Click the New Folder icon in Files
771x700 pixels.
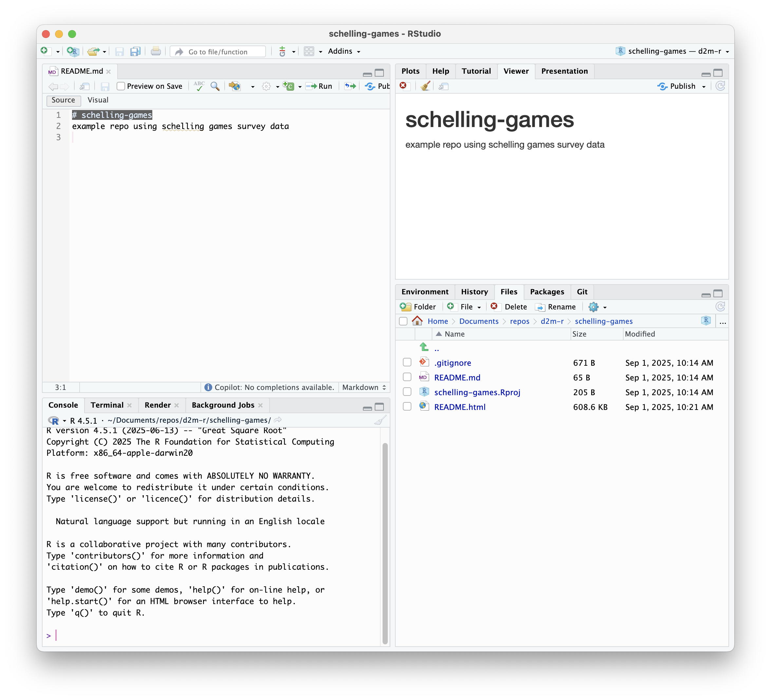coord(405,306)
